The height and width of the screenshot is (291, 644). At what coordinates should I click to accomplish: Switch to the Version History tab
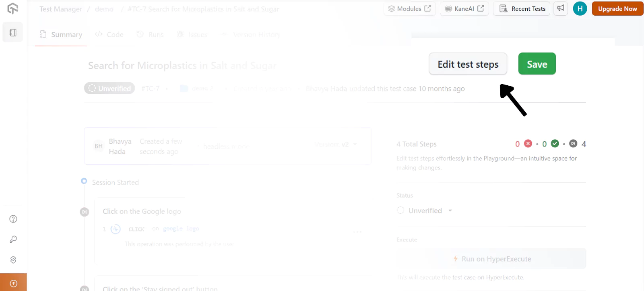(250, 35)
